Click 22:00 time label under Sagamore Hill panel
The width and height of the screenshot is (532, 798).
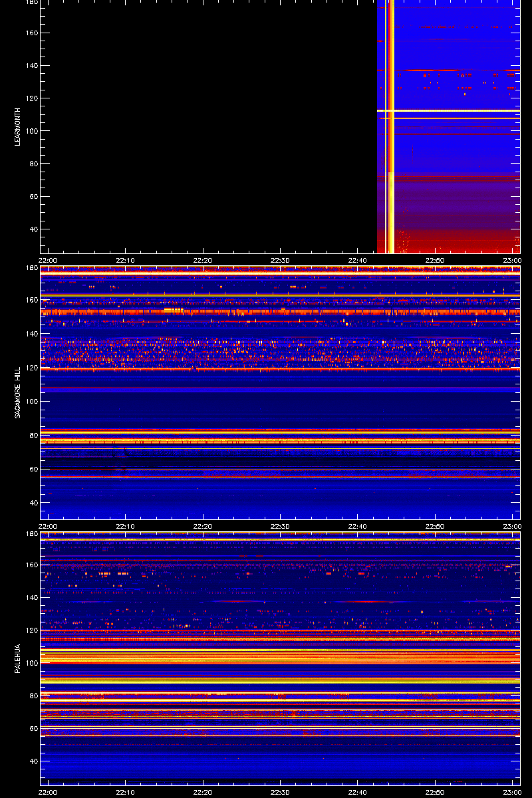(48, 527)
